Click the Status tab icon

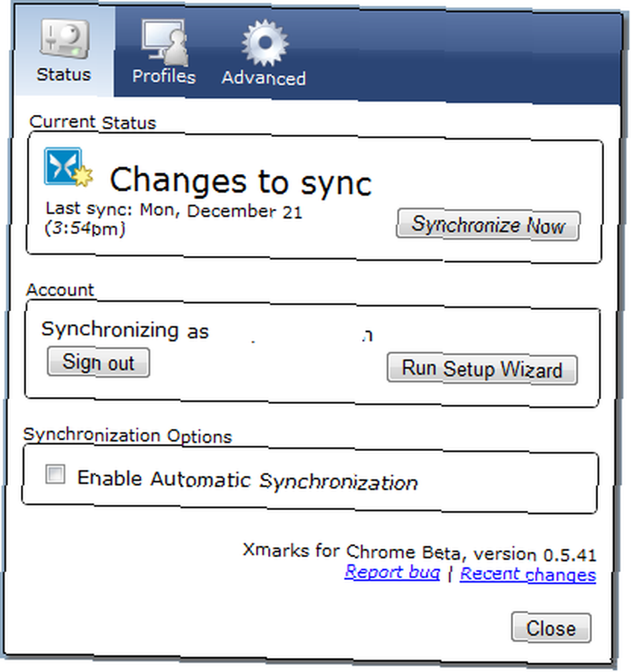(65, 40)
